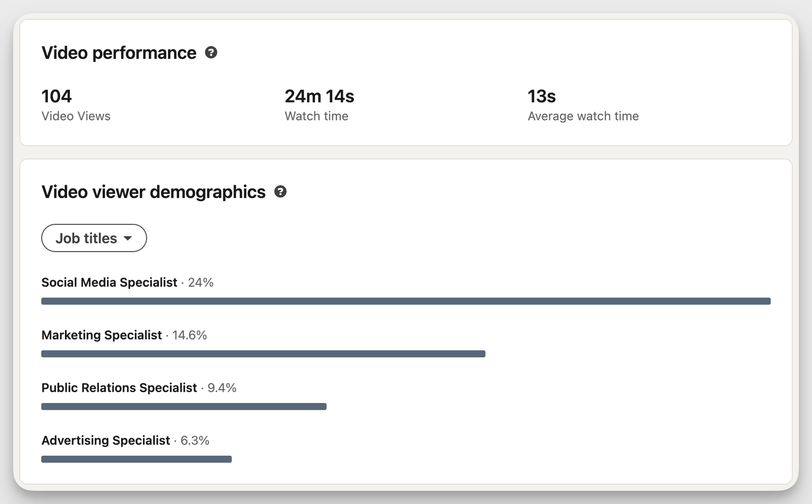Click the Marketing Specialist bar chart segment
Screen dimensions: 812x504
[263, 354]
